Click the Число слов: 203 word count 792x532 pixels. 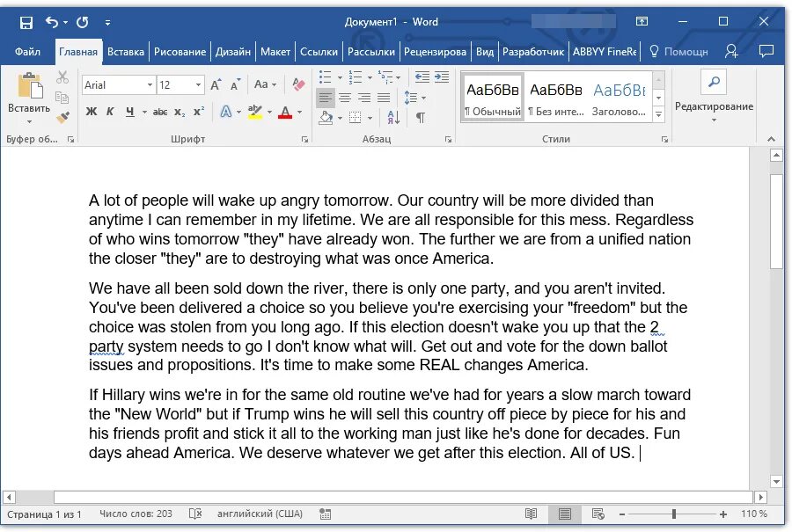[136, 514]
